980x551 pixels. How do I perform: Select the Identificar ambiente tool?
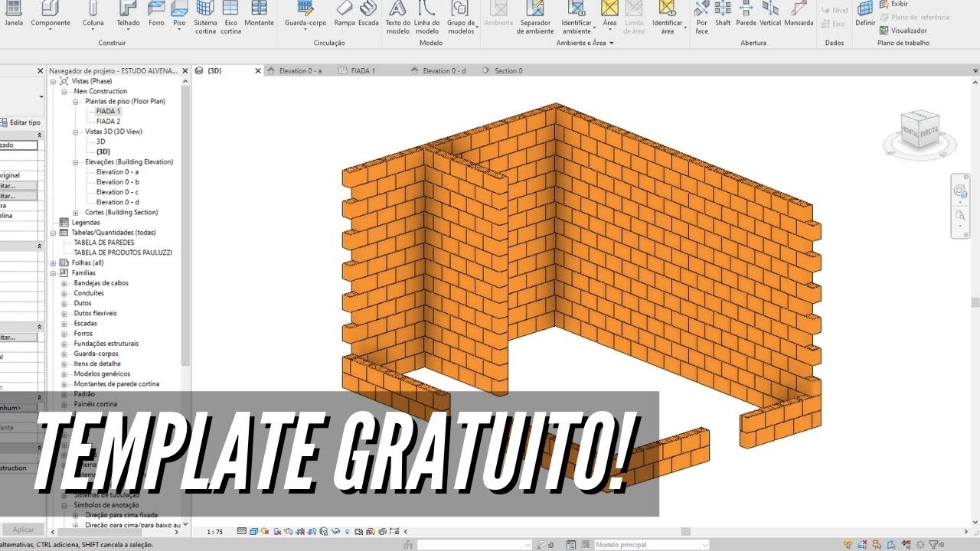(577, 18)
